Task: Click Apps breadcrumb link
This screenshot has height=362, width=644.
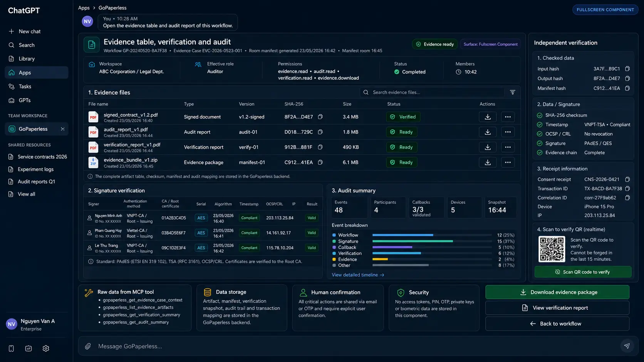Action: point(84,8)
